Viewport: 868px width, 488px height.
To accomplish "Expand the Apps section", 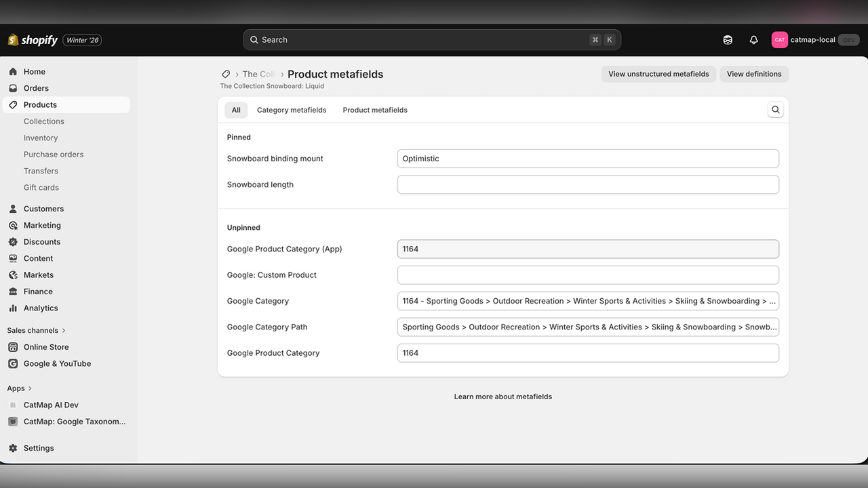I will [x=20, y=388].
